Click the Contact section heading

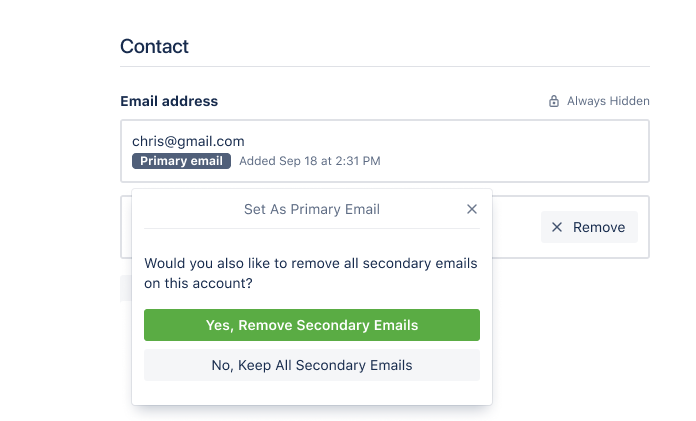coord(154,46)
